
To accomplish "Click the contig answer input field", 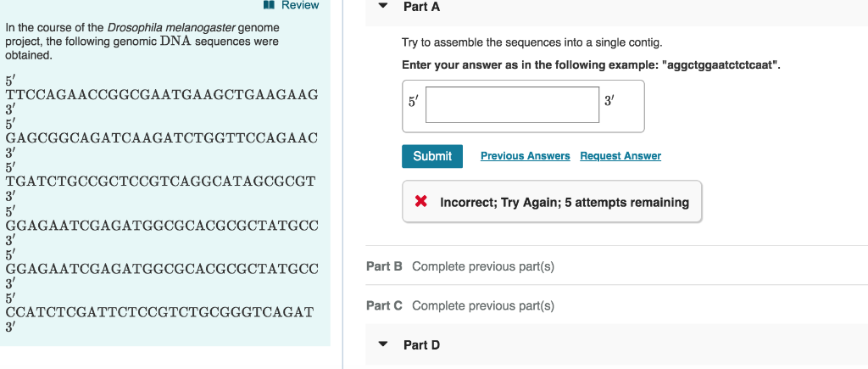I will tap(512, 104).
